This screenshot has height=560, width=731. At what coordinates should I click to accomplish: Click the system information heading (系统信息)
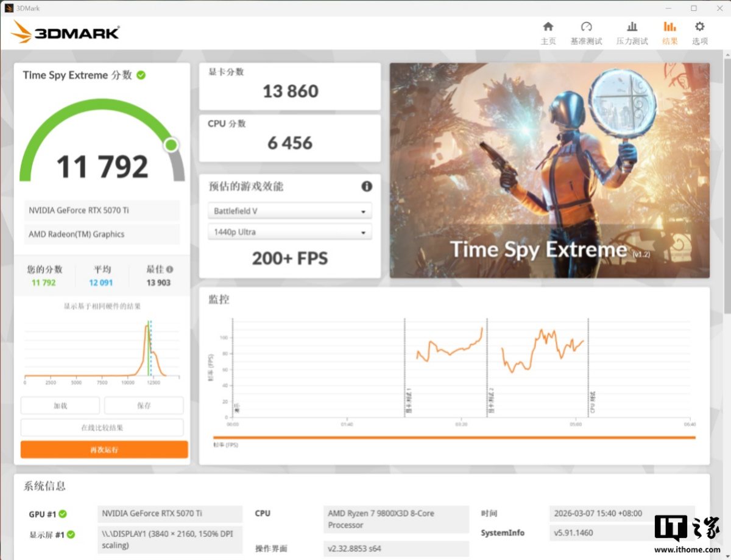tap(44, 486)
